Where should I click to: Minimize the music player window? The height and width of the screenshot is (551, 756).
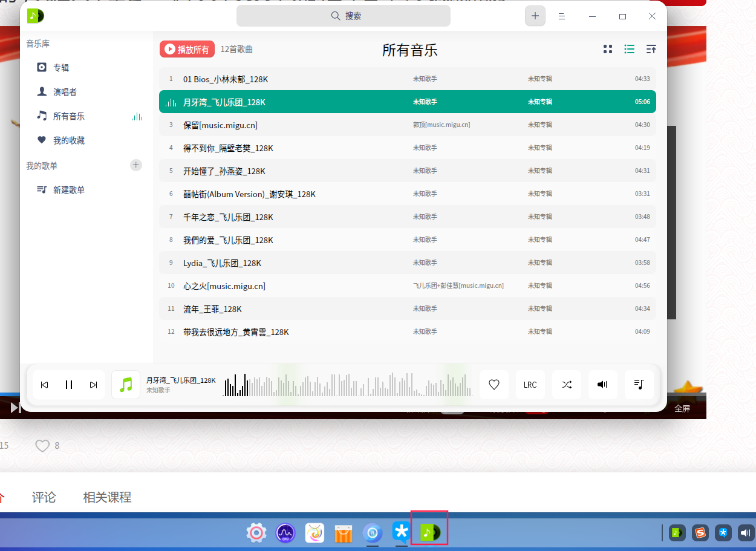(x=592, y=16)
